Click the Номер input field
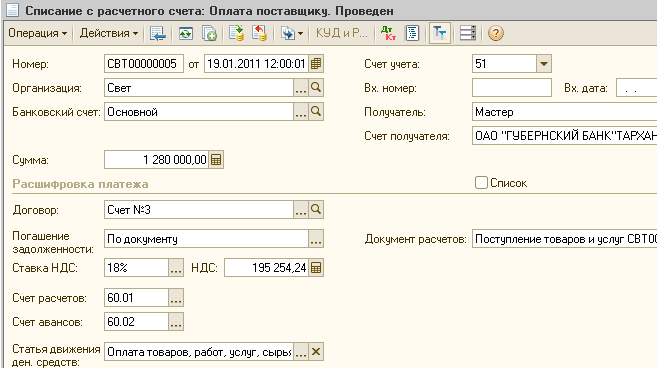The height and width of the screenshot is (368, 657). [144, 64]
